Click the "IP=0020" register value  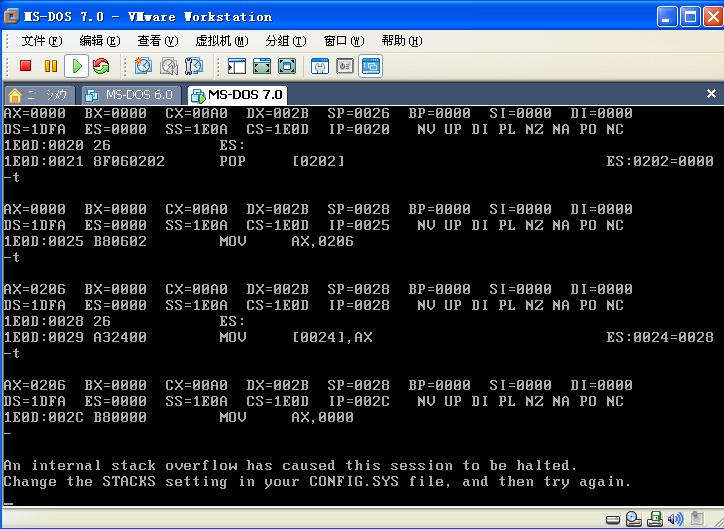click(359, 129)
